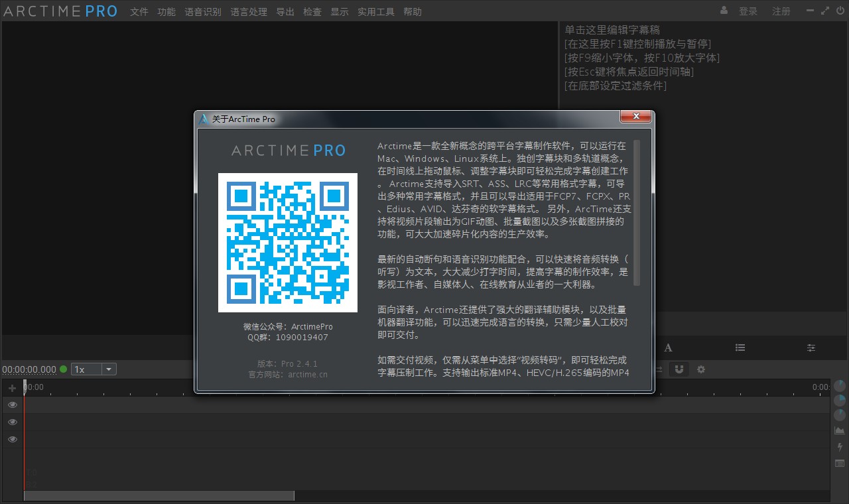This screenshot has height=504, width=849.
Task: Open the subtitle list panel icon
Action: click(740, 347)
